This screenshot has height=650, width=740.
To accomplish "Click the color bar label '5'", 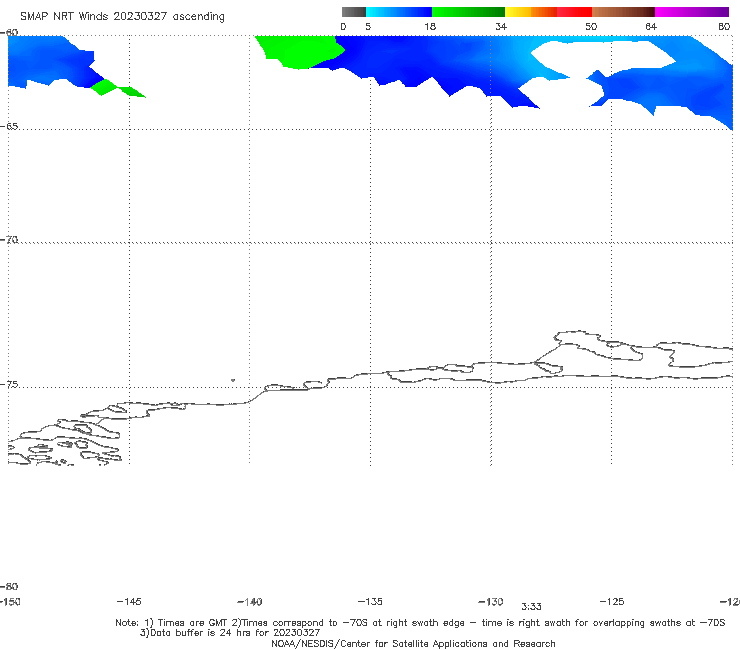I will (x=368, y=27).
